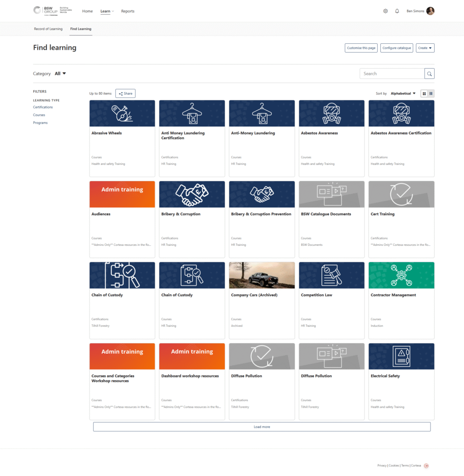Click the Cortexa icon in the footer
The width and height of the screenshot is (464, 476).
pyautogui.click(x=425, y=465)
